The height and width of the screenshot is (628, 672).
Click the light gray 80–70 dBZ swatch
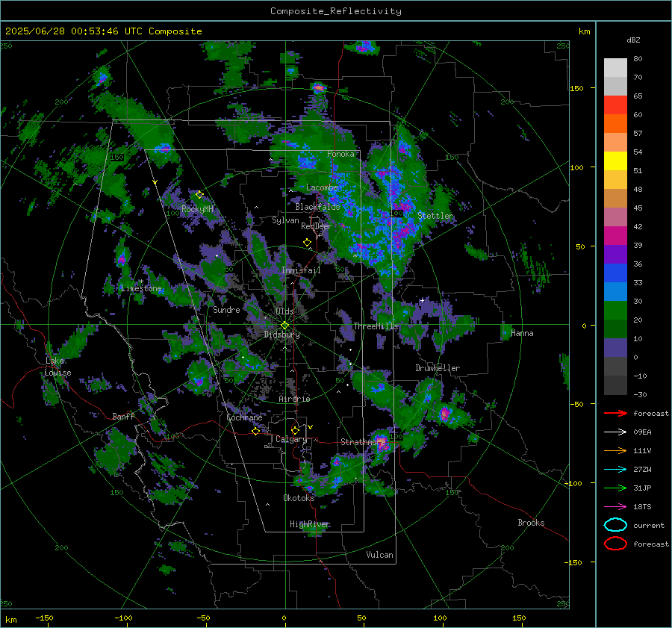point(615,68)
